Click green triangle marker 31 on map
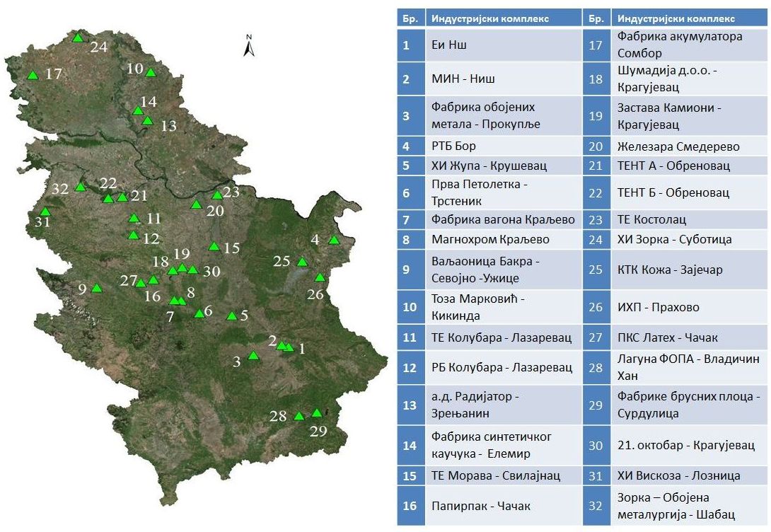Image resolution: width=771 pixels, height=532 pixels. [x=45, y=212]
